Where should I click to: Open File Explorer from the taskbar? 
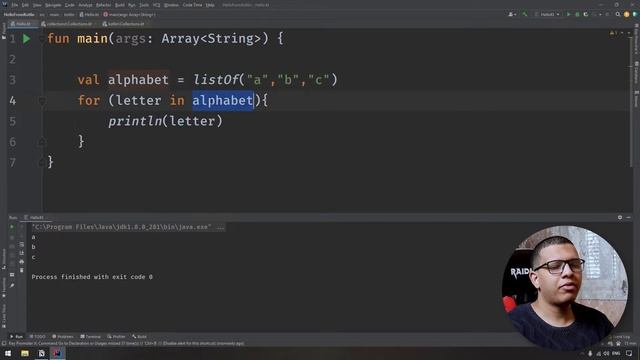25,353
